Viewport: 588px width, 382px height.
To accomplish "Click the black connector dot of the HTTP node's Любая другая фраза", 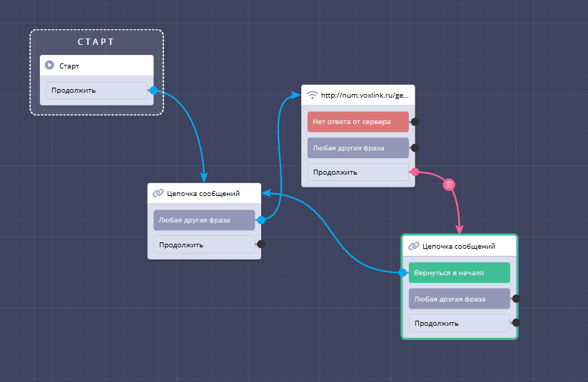I will pyautogui.click(x=415, y=148).
